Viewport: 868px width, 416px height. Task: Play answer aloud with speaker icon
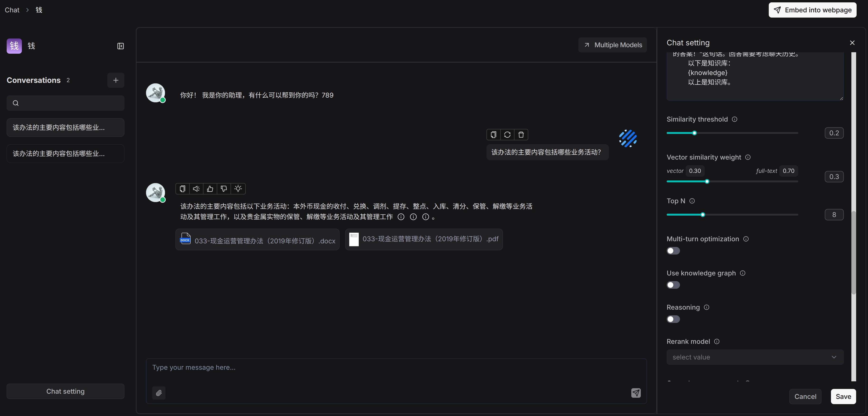196,189
